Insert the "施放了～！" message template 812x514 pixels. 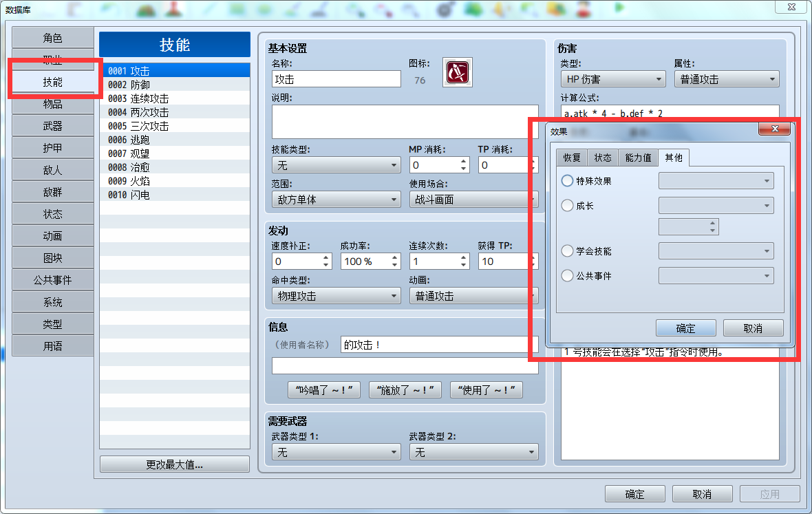(x=405, y=389)
